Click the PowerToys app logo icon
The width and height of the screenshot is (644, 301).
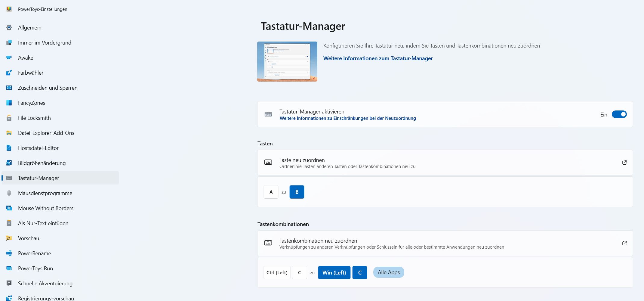pos(9,9)
